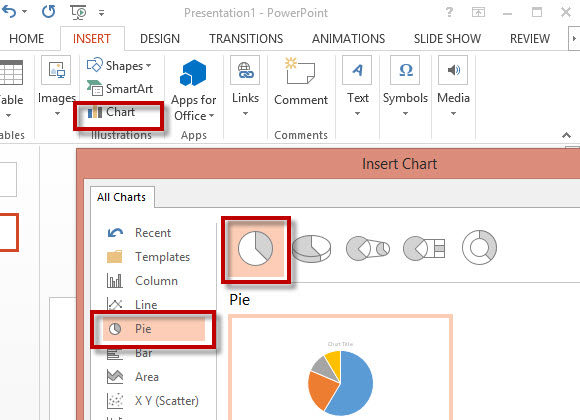Open Apps for Office dropdown arrow
This screenshot has height=420, width=580.
pos(212,115)
